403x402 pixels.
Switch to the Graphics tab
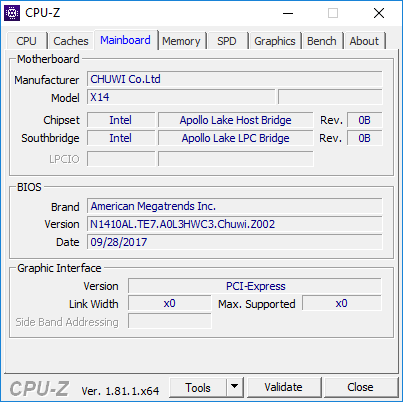tap(275, 41)
